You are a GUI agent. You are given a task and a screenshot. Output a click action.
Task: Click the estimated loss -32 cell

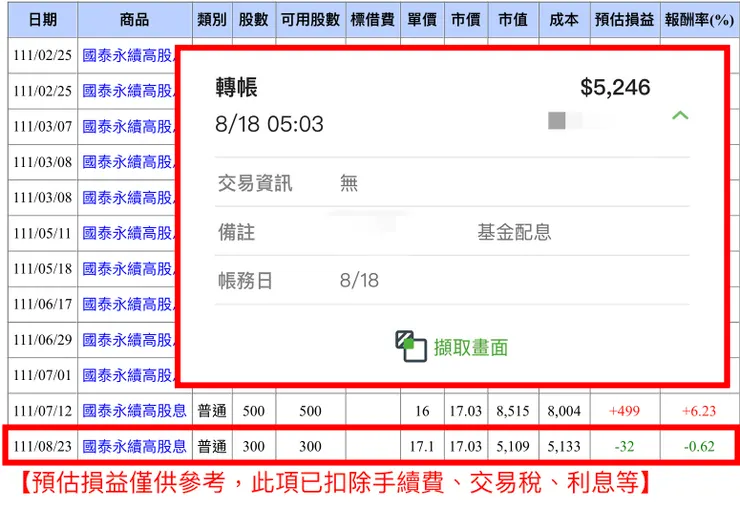[624, 447]
